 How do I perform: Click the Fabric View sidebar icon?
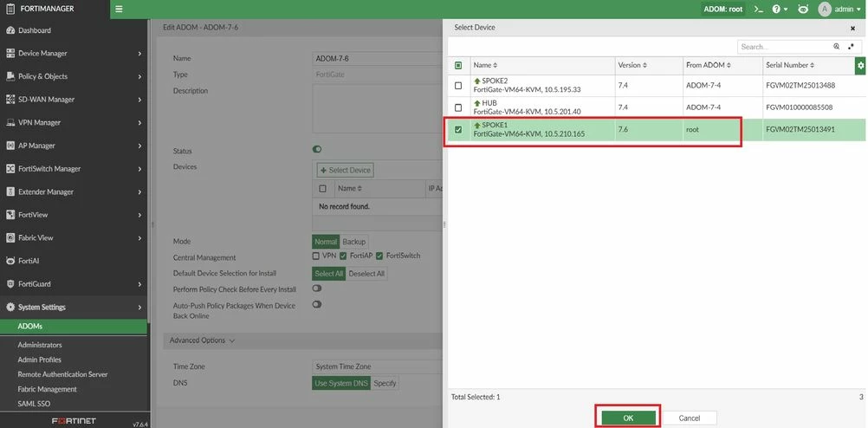click(10, 237)
